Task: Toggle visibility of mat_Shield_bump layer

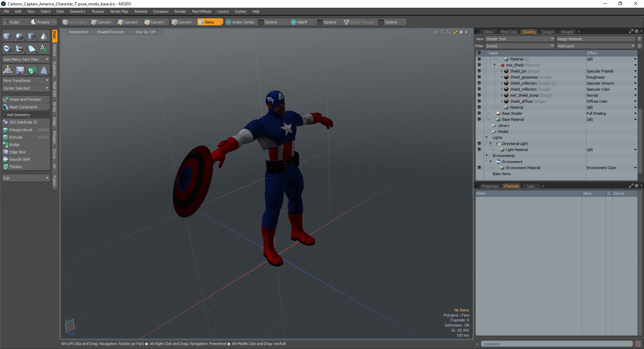Action: pos(479,95)
